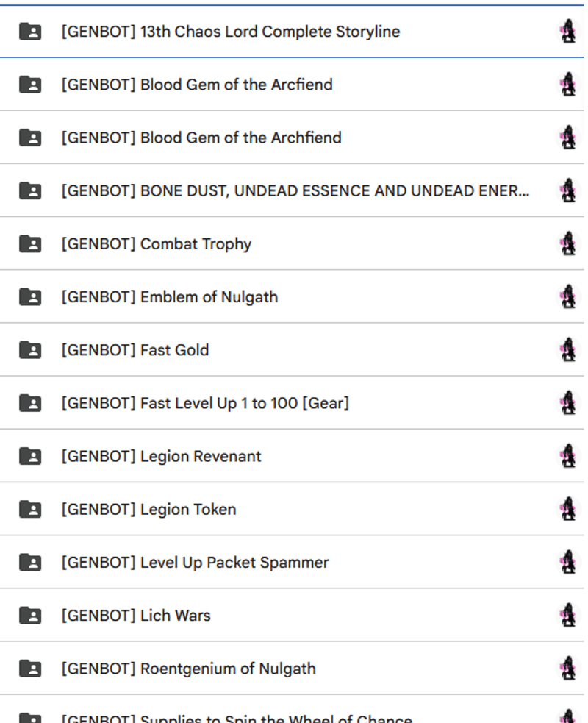Click shared folder icon beside Legion Revenant
This screenshot has width=588, height=723.
tap(30, 457)
